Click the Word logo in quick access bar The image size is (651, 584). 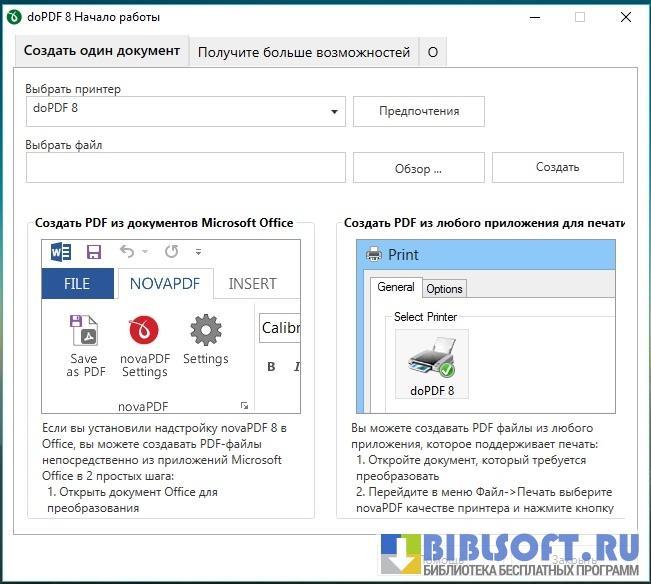click(x=60, y=252)
